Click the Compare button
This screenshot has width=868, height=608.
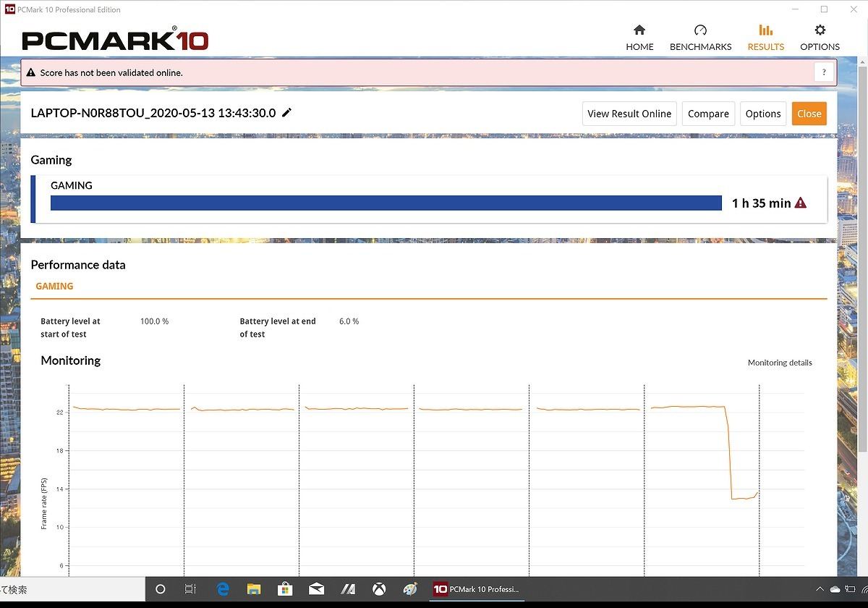click(708, 114)
